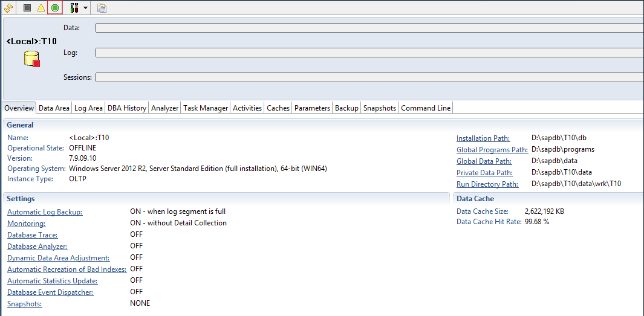
Task: Click the Database Event Dispatcher link
Action: pos(51,292)
